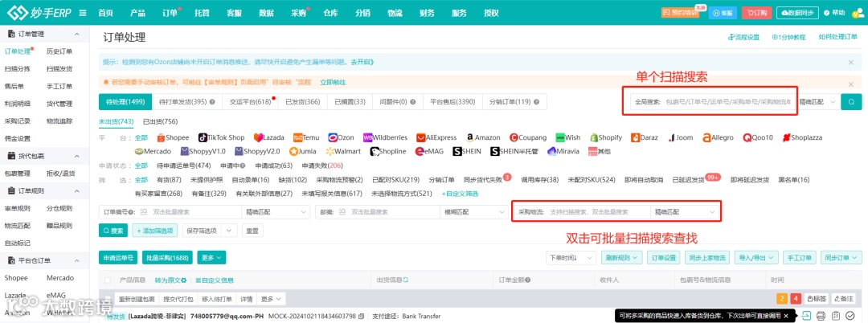Collapse the 订单管理 sidebar section
Viewport: 868px width, 323px height.
[77, 35]
